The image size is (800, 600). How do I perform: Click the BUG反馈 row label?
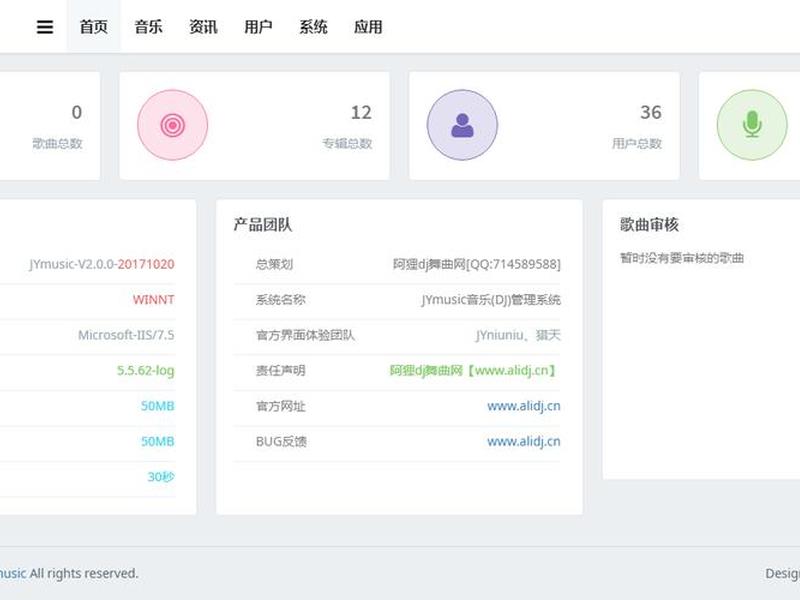(x=281, y=441)
